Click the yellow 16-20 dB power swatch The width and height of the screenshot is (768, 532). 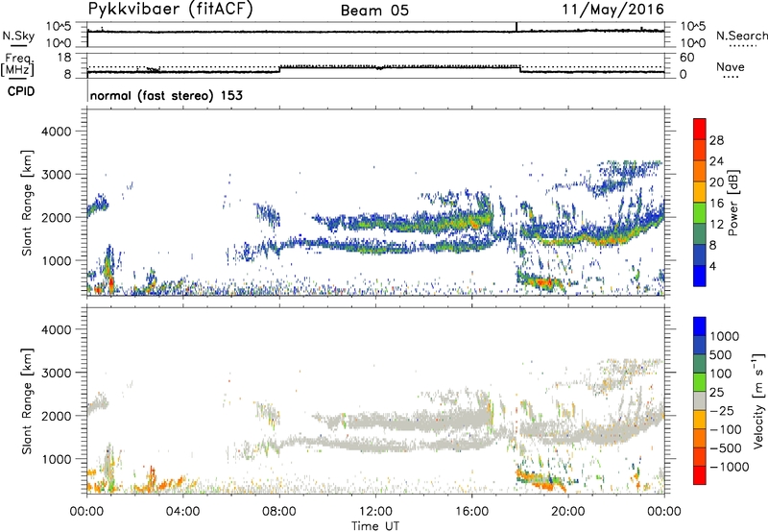point(700,192)
